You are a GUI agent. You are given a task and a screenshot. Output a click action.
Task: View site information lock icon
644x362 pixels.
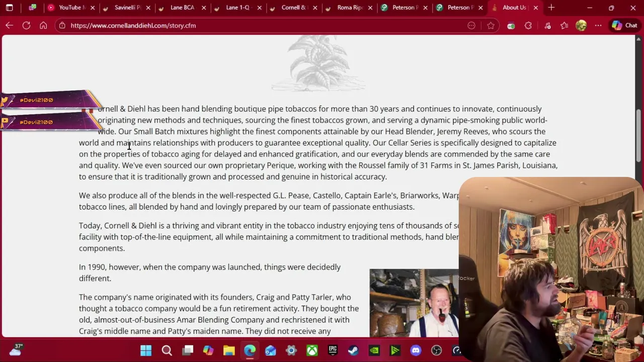[x=62, y=26]
